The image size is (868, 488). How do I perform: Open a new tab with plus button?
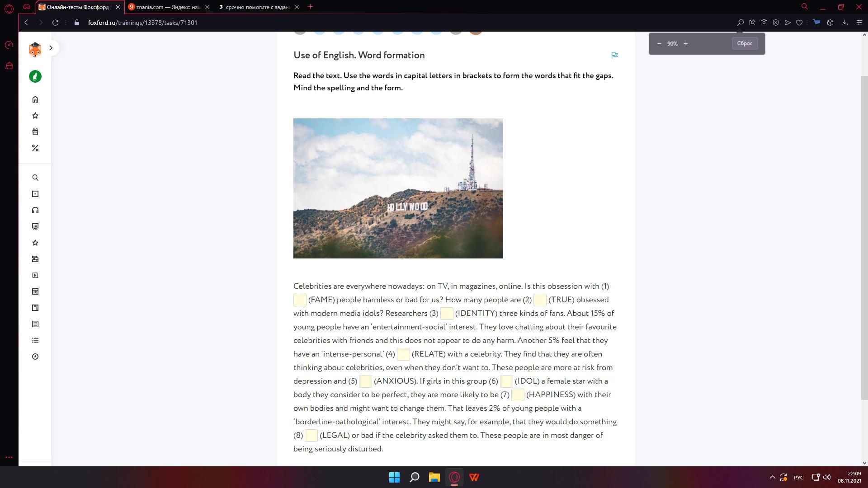[x=310, y=7]
